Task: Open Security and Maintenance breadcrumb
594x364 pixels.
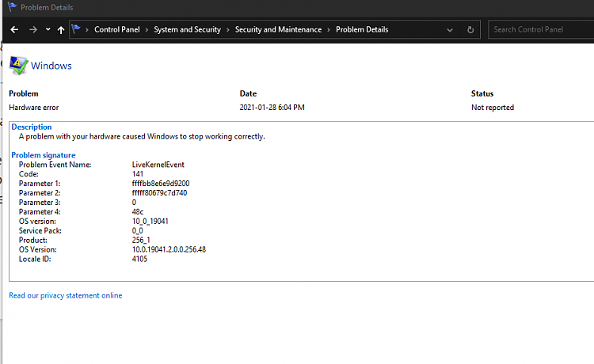Action: pyautogui.click(x=278, y=29)
